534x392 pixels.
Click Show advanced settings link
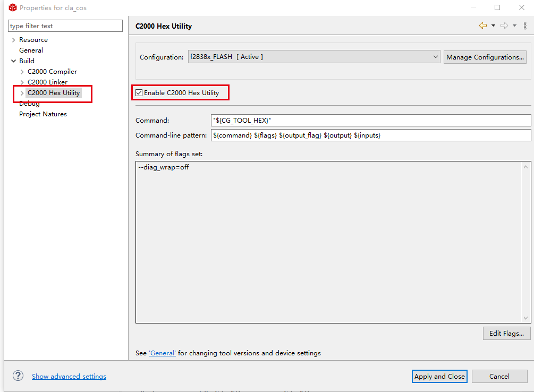69,377
